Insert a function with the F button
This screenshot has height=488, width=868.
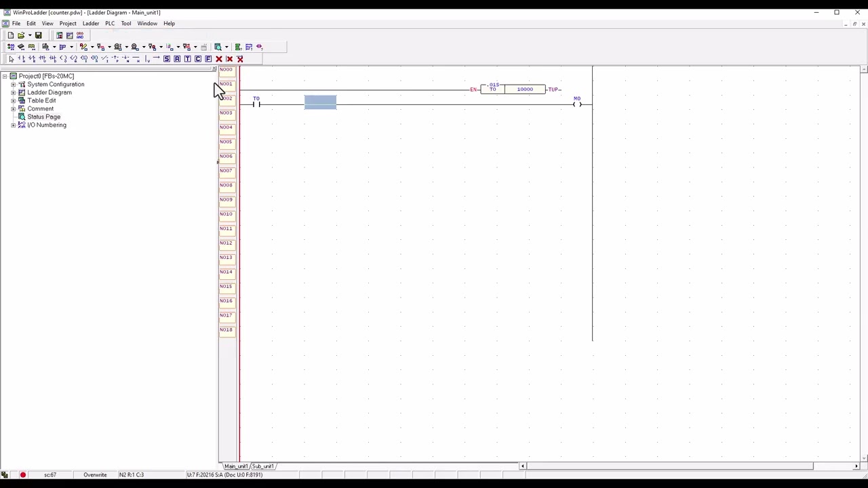click(x=208, y=59)
